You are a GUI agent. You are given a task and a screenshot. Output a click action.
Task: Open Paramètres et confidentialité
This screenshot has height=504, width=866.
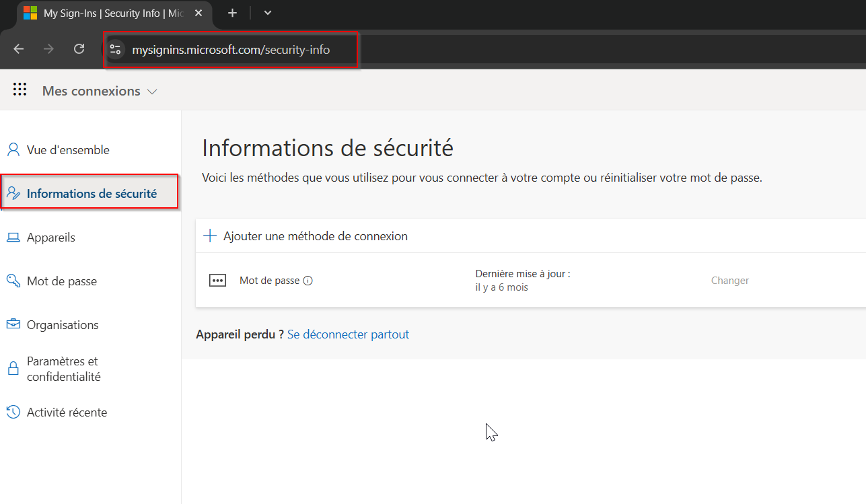[64, 369]
